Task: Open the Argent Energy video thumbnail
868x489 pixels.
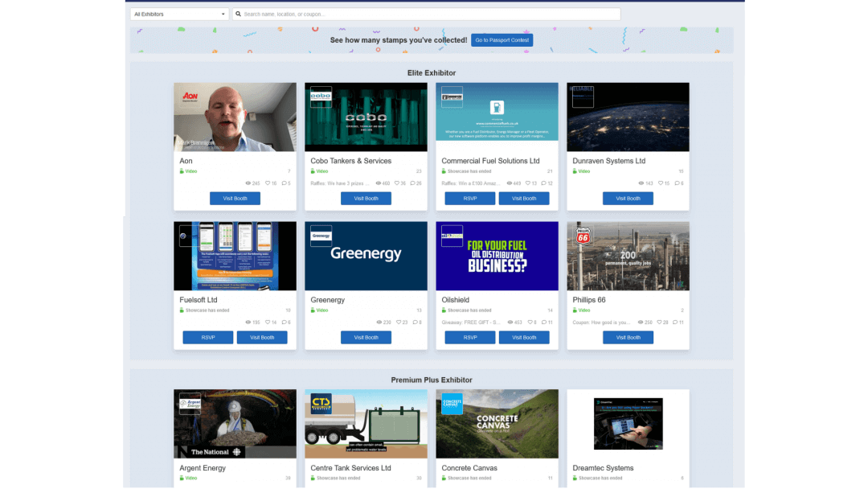Action: [x=235, y=424]
